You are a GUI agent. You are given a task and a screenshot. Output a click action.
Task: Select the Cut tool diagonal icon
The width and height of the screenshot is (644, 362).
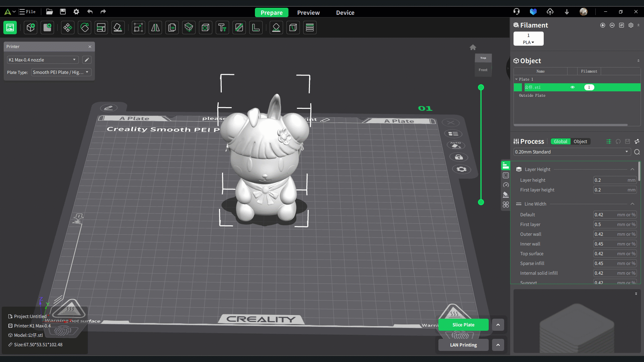[239, 28]
